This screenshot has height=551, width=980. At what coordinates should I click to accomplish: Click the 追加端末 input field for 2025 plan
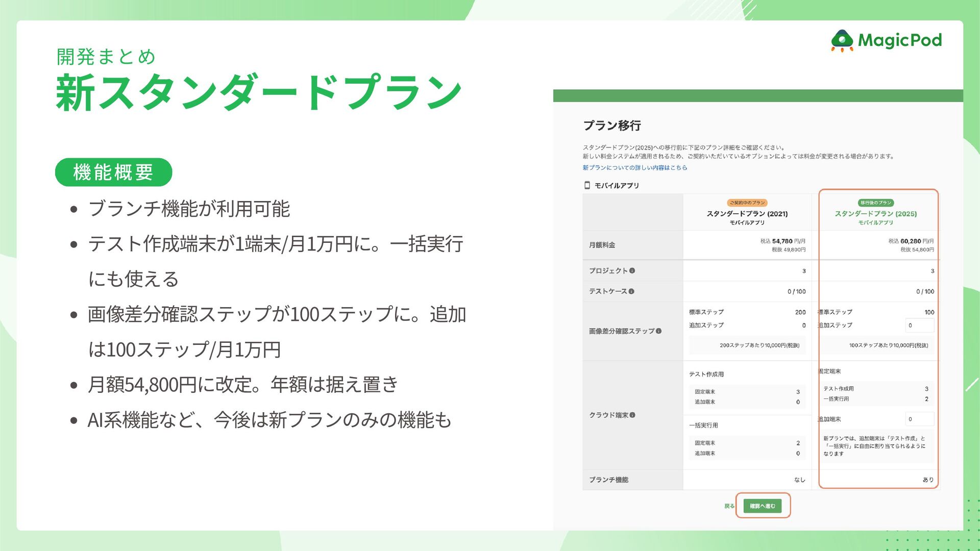pos(919,419)
